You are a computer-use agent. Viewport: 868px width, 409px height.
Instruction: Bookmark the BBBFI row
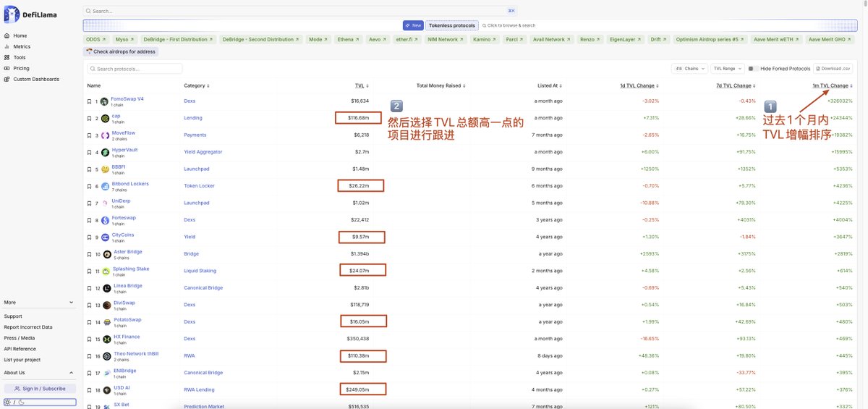[x=90, y=169]
